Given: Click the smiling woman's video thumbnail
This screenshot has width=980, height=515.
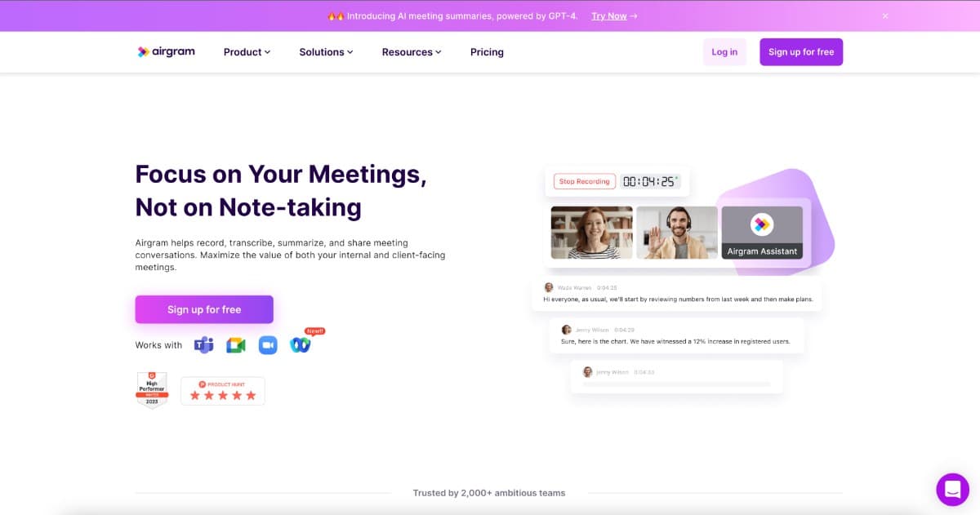Looking at the screenshot, I should click(591, 233).
